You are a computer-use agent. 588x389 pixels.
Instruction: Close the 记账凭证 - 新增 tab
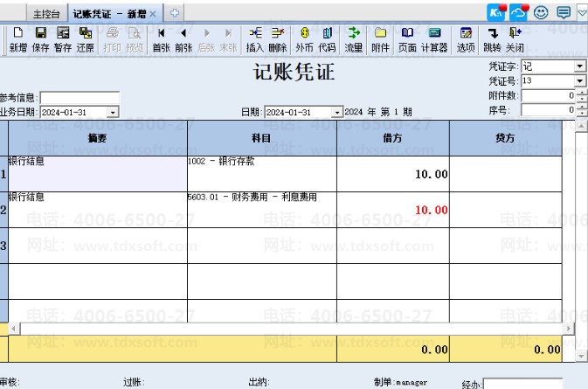153,14
